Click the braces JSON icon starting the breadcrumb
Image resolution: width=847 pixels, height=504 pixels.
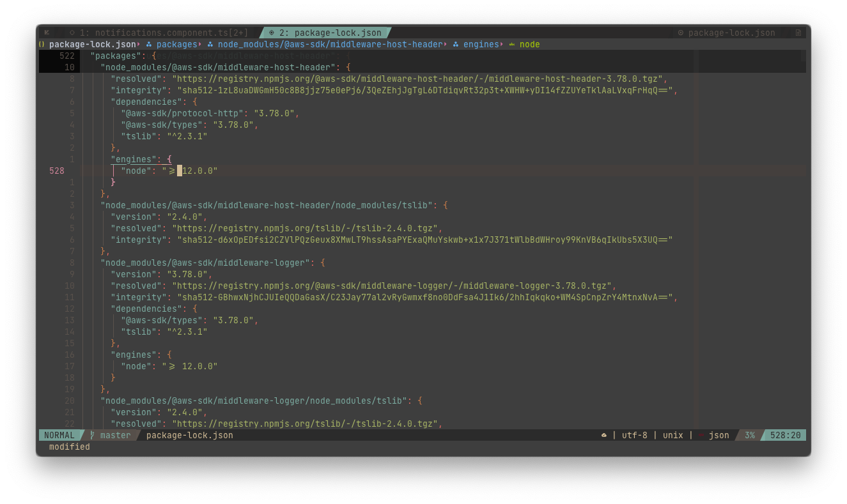[42, 44]
